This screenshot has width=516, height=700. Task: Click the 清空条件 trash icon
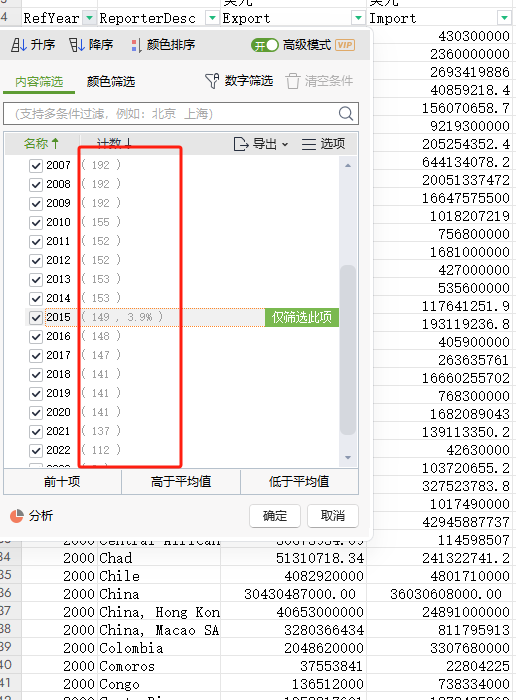[x=293, y=81]
